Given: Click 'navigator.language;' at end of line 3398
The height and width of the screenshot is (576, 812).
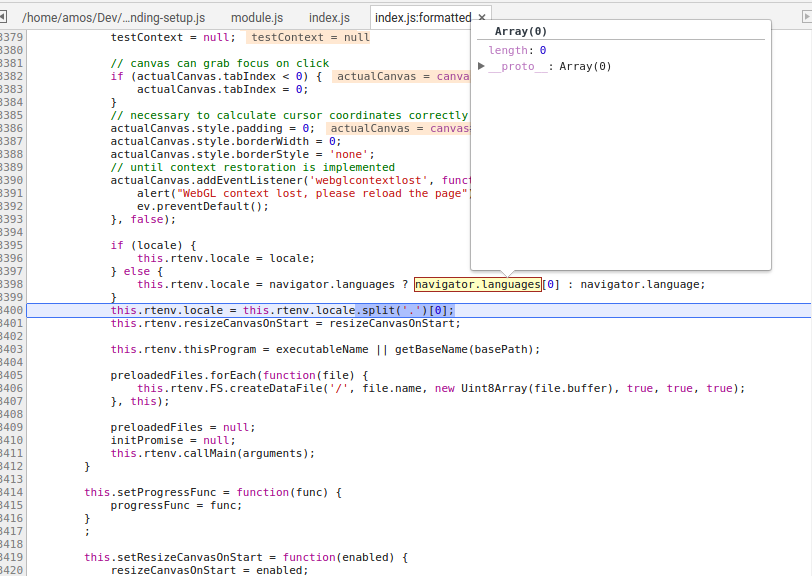Looking at the screenshot, I should point(643,284).
